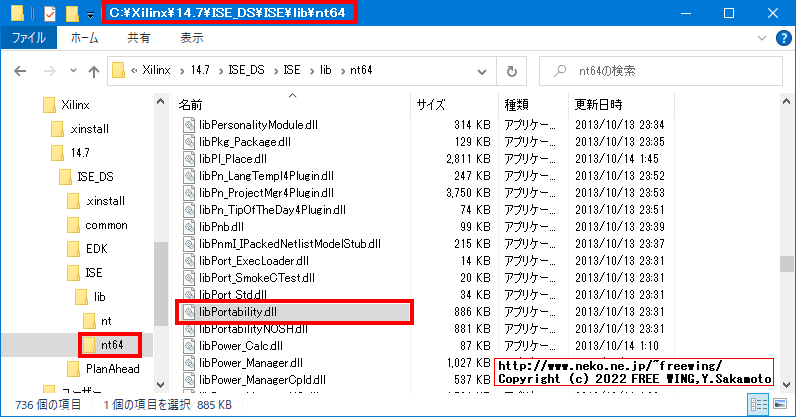The image size is (796, 417).
Task: Switch to large icons view layout
Action: (x=780, y=404)
